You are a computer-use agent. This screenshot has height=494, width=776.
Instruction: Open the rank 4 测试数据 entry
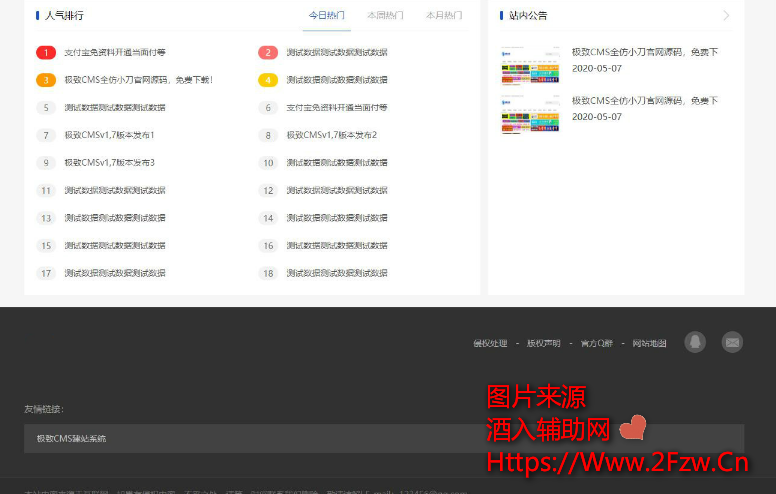click(x=337, y=80)
